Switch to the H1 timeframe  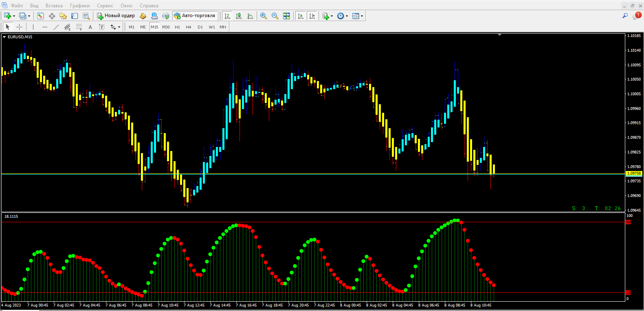point(177,27)
